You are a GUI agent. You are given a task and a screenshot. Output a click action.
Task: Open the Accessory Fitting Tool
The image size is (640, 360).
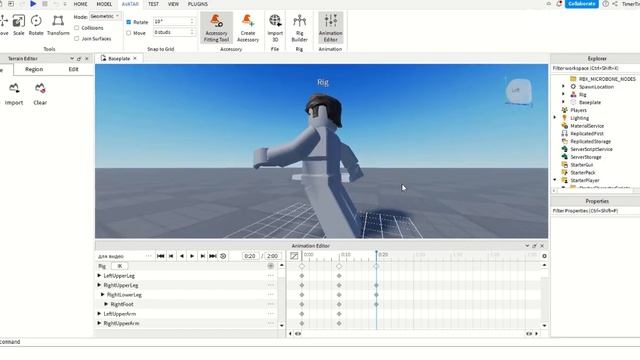(x=216, y=28)
